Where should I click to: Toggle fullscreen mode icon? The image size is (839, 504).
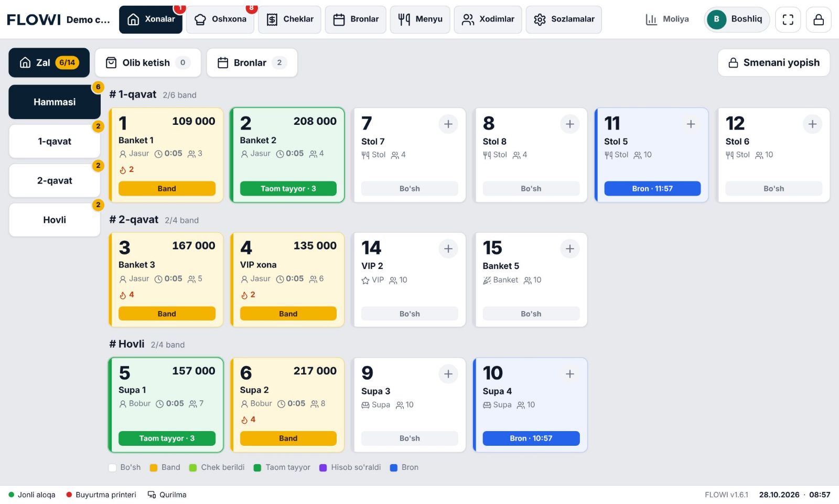(x=788, y=19)
